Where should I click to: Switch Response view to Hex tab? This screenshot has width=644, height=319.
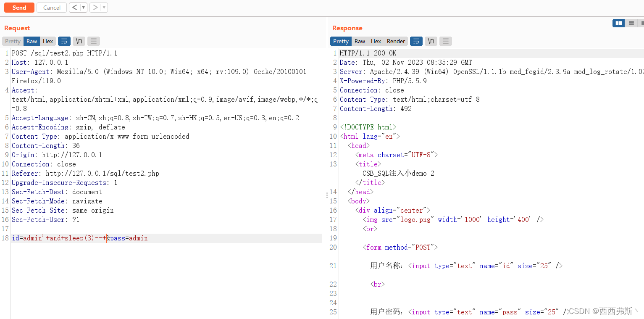[376, 41]
